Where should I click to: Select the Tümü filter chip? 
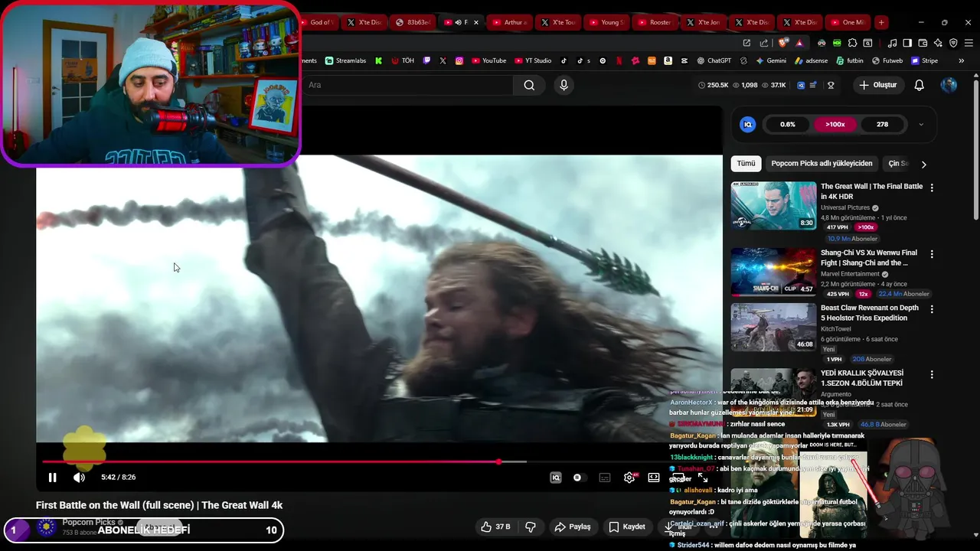tap(746, 163)
